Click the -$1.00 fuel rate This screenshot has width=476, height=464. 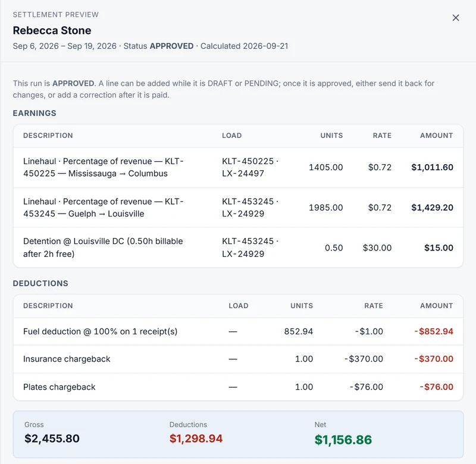[369, 331]
